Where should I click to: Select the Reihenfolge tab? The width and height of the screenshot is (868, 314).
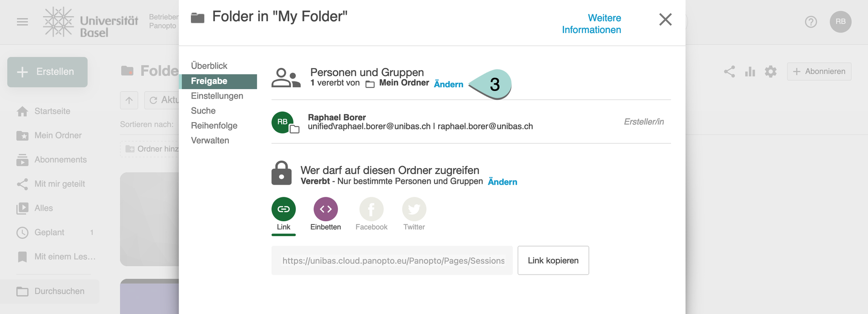[x=214, y=126]
